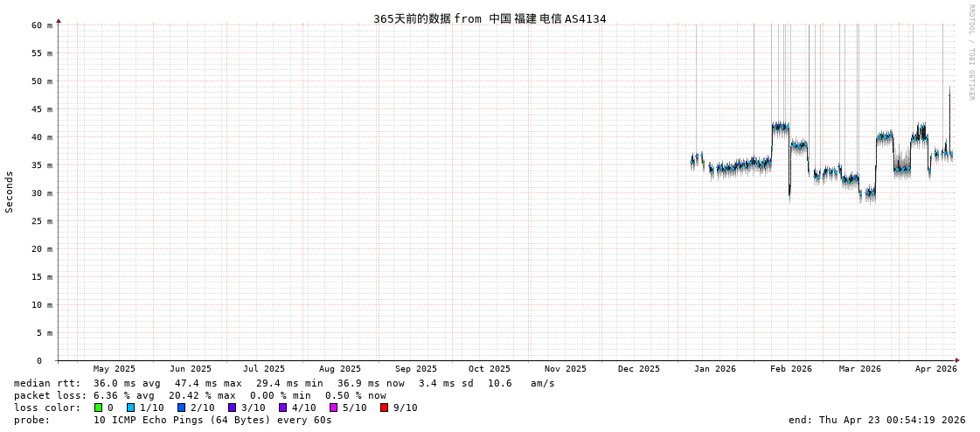Click the graph title mentioning AS4134
The height and width of the screenshot is (432, 980).
pyautogui.click(x=490, y=18)
